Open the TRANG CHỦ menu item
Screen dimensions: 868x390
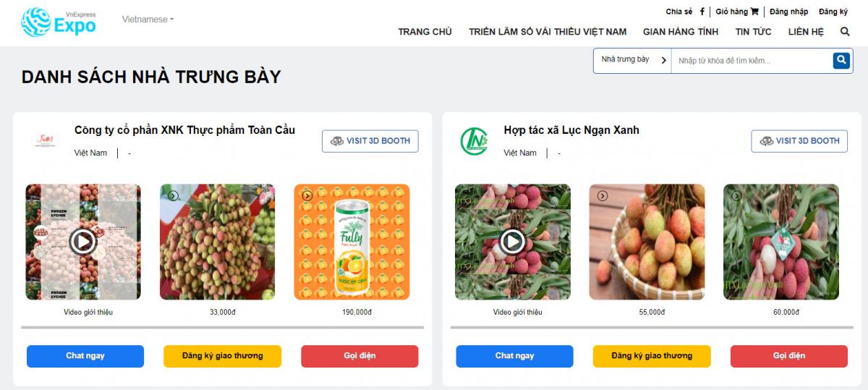pyautogui.click(x=425, y=32)
